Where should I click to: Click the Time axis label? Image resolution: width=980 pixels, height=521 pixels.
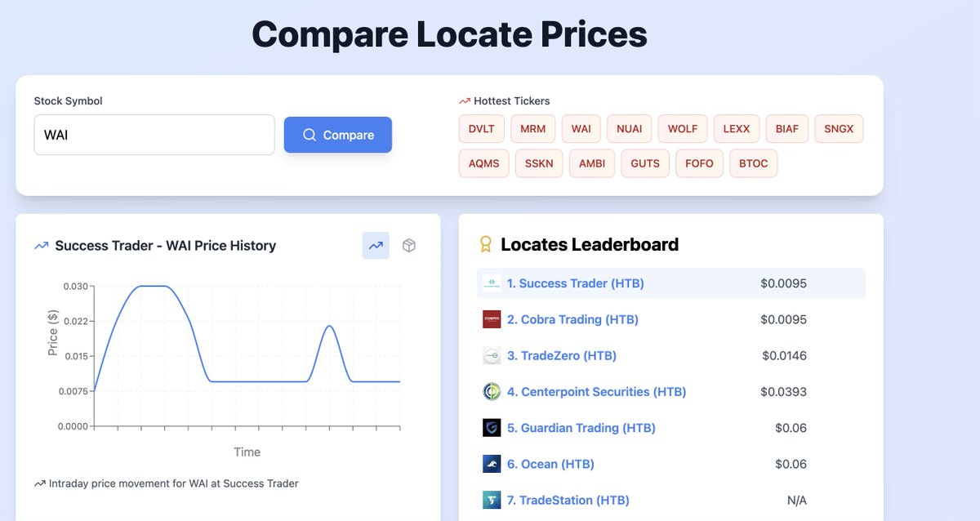tap(247, 452)
